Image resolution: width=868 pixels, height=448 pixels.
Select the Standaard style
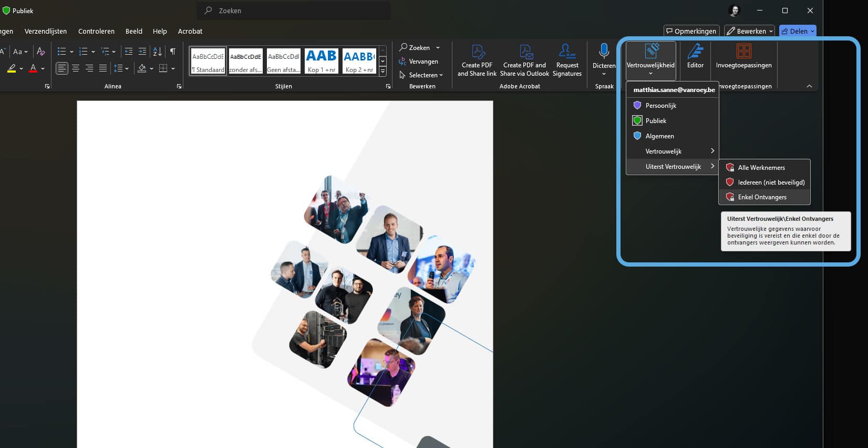pyautogui.click(x=208, y=61)
